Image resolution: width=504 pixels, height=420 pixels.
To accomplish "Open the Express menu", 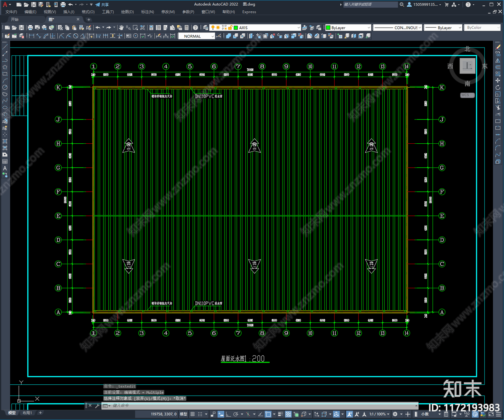I will tap(249, 12).
